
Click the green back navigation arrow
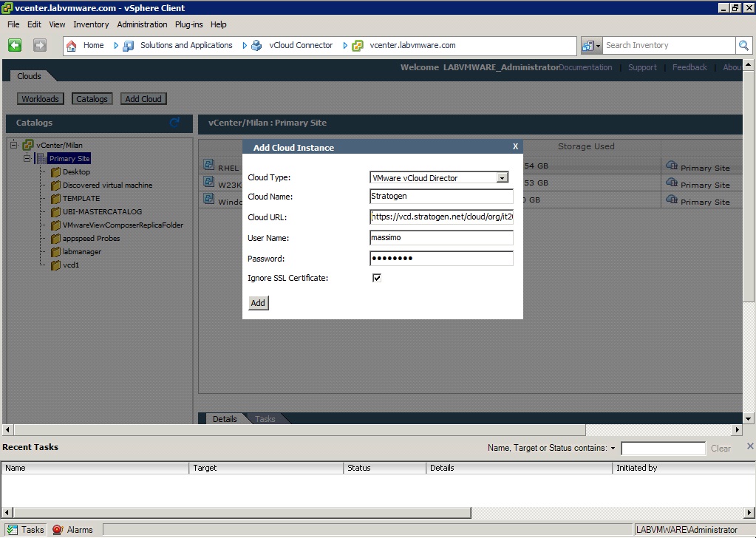(15, 45)
